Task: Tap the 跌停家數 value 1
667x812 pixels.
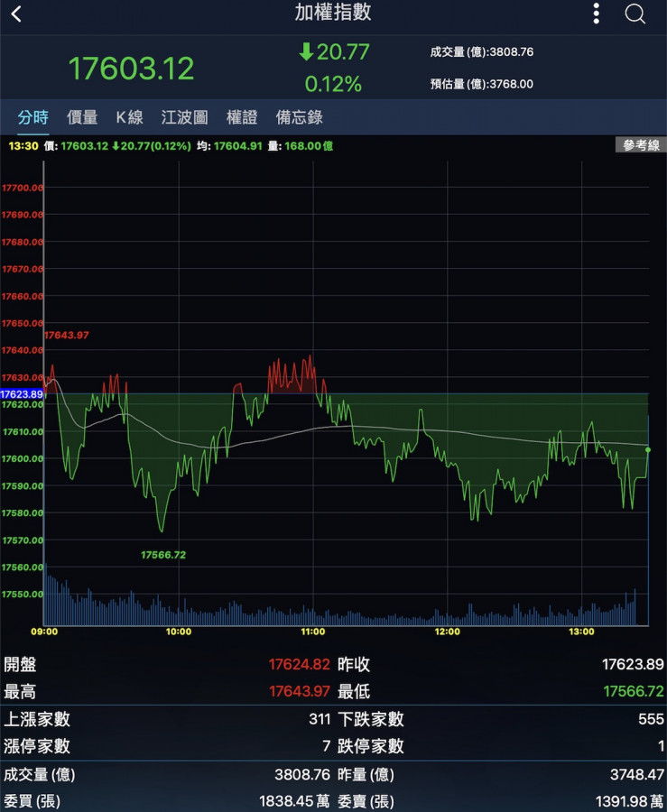Action: click(x=661, y=746)
